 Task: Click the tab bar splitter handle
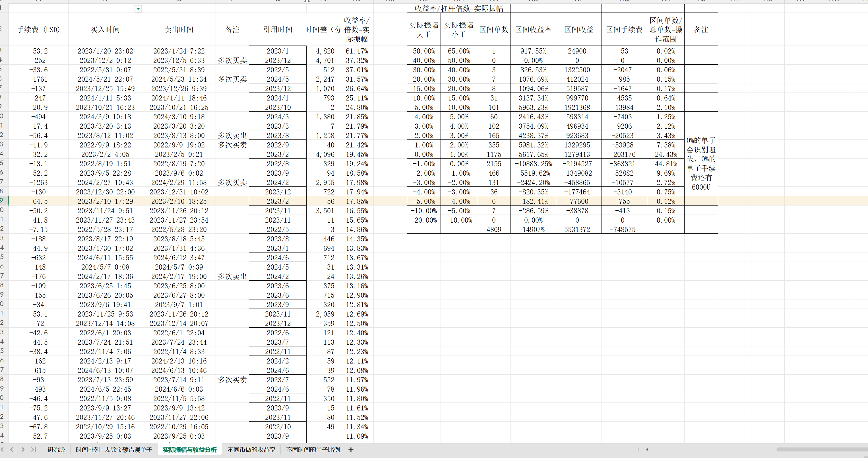pyautogui.click(x=639, y=449)
